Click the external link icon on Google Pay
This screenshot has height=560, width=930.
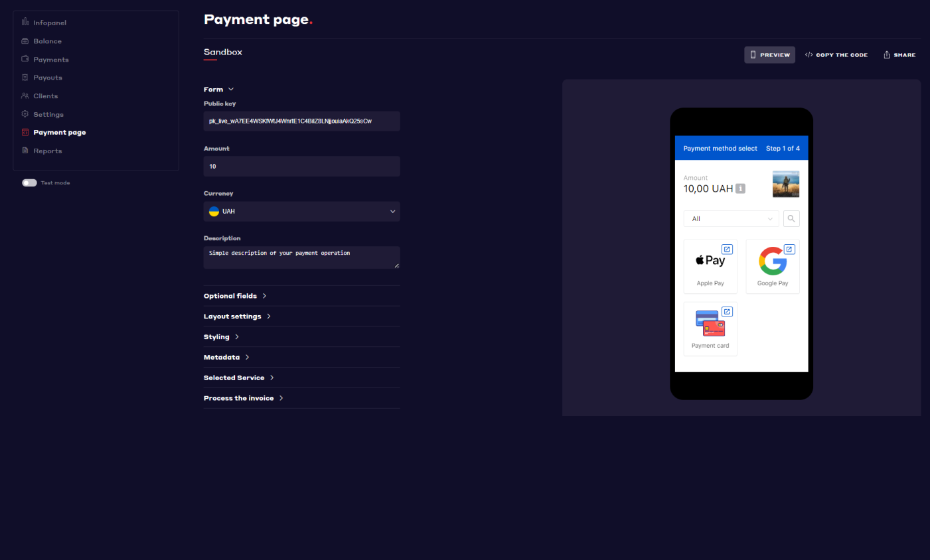pyautogui.click(x=789, y=249)
